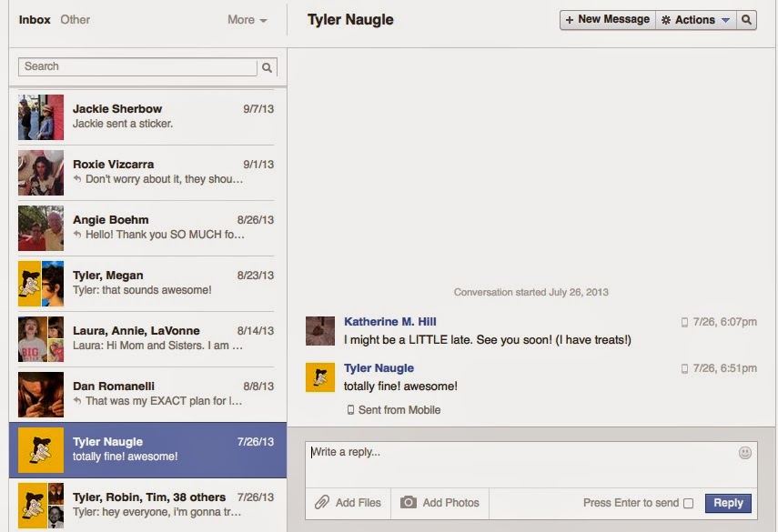The height and width of the screenshot is (532, 778).
Task: Click phone icon beside Sent from Mobile
Action: click(x=350, y=409)
